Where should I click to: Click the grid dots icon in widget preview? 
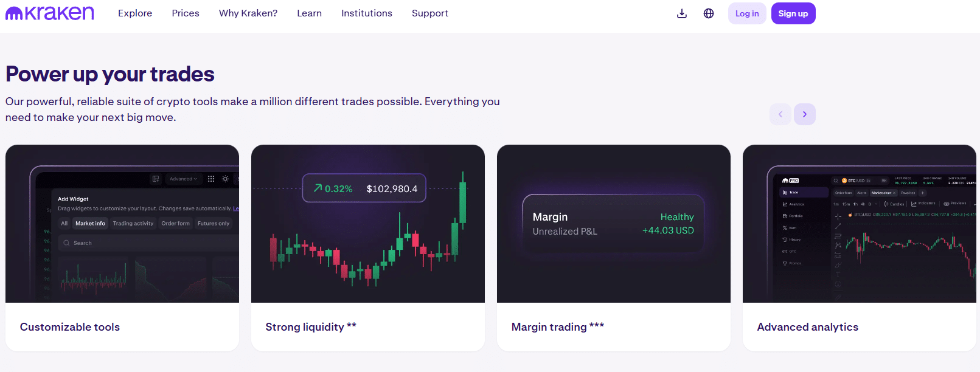click(211, 179)
